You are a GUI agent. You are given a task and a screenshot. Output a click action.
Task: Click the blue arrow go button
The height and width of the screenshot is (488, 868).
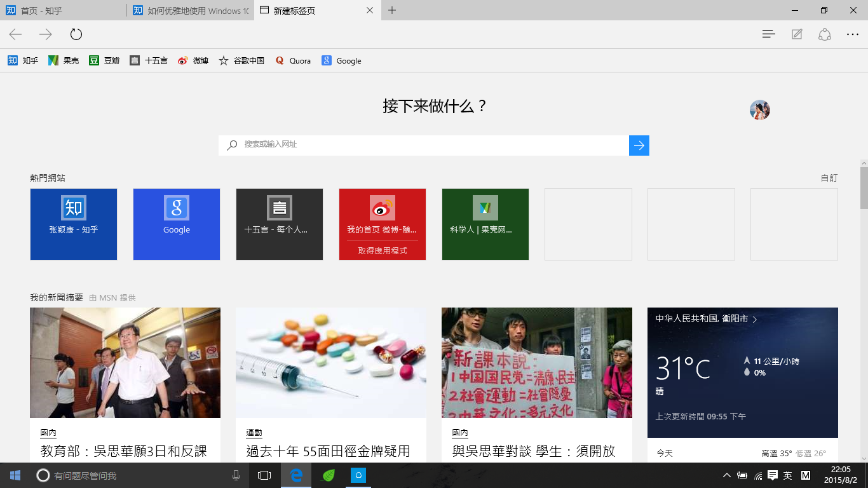639,145
